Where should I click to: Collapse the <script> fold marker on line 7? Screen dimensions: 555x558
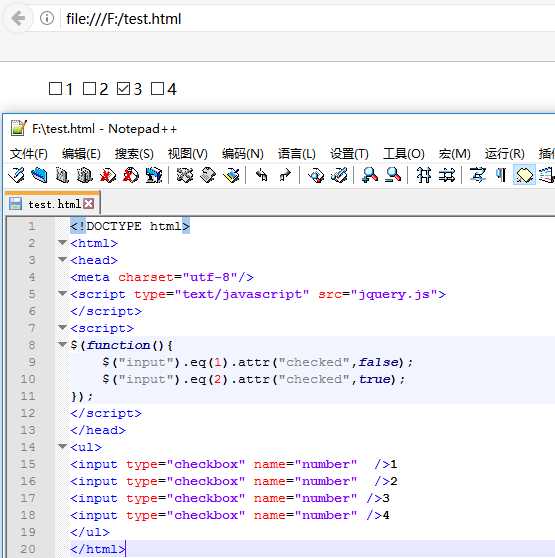63,327
